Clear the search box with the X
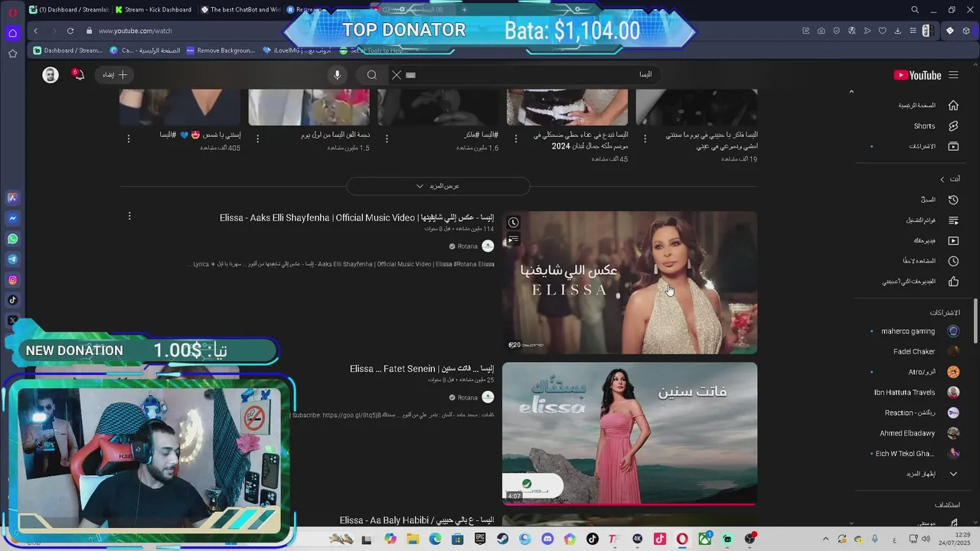This screenshot has height=551, width=980. [x=396, y=74]
